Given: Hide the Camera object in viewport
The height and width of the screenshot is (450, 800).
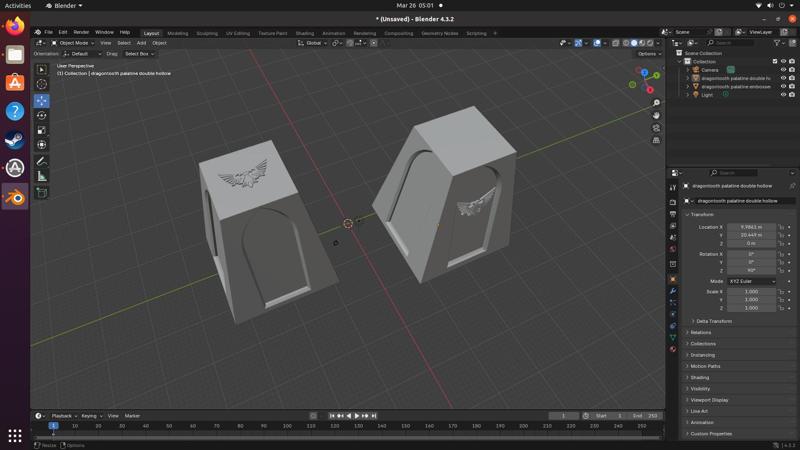Looking at the screenshot, I should (783, 70).
